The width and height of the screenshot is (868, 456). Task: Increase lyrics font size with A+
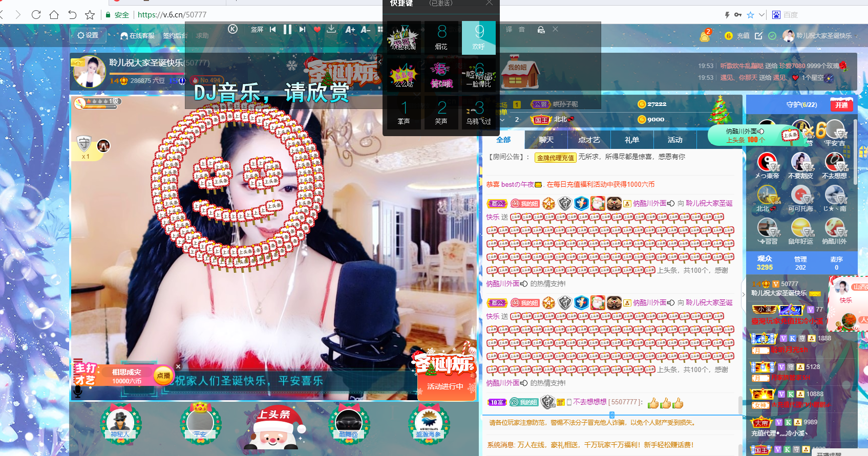tap(350, 30)
